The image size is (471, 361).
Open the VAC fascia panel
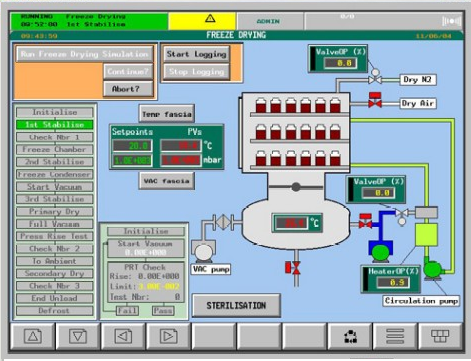click(x=167, y=181)
